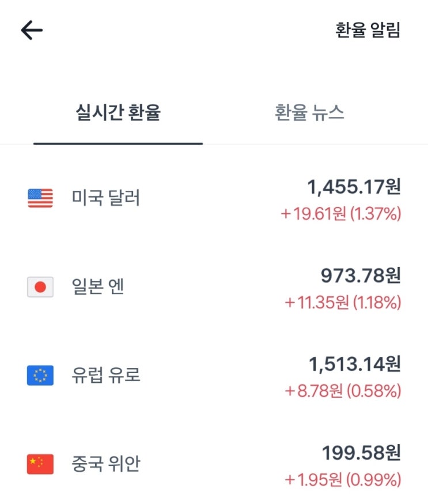Tap the back arrow icon

pyautogui.click(x=32, y=30)
